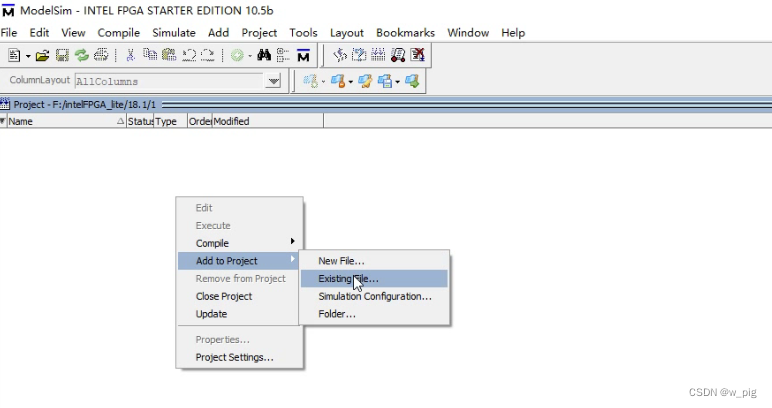Click the AllColumns layout input field
Screen dimensions: 772x408
[170, 81]
